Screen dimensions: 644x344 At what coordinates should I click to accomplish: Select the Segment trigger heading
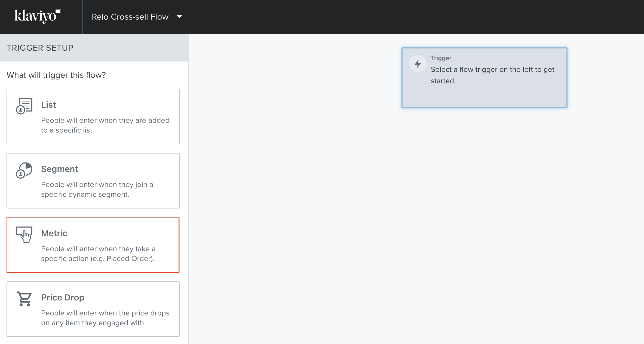tap(59, 169)
